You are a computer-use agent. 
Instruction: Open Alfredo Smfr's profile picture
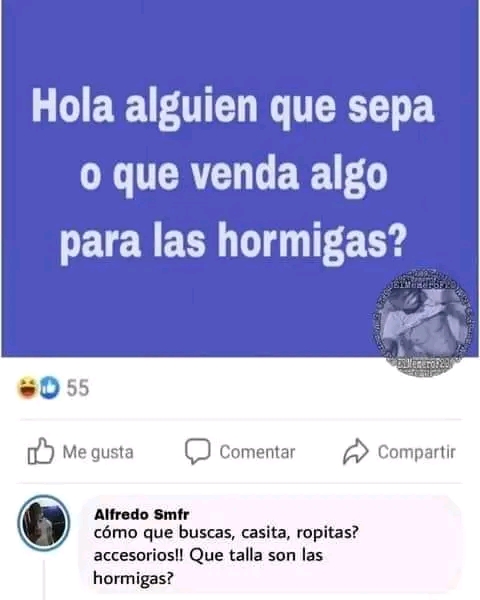click(44, 523)
